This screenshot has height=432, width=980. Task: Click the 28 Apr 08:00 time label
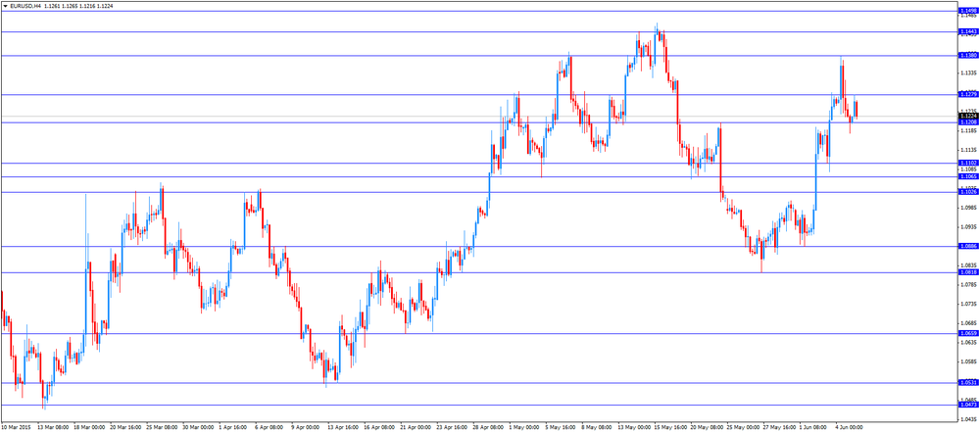489,427
